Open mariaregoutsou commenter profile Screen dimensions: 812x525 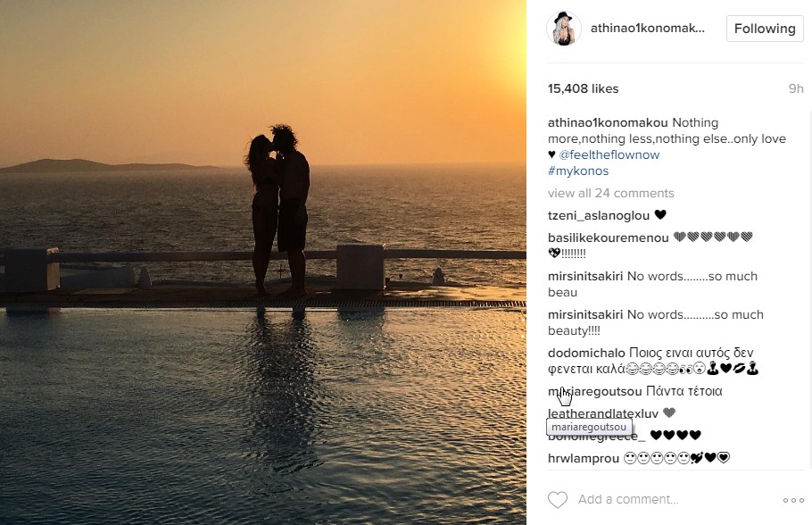tap(595, 391)
